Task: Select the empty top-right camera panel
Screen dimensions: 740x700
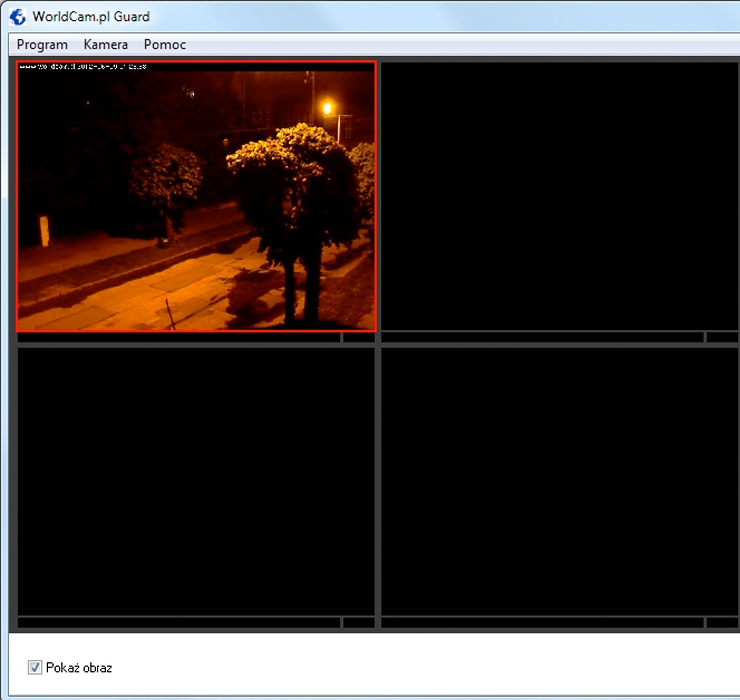Action: (559, 196)
